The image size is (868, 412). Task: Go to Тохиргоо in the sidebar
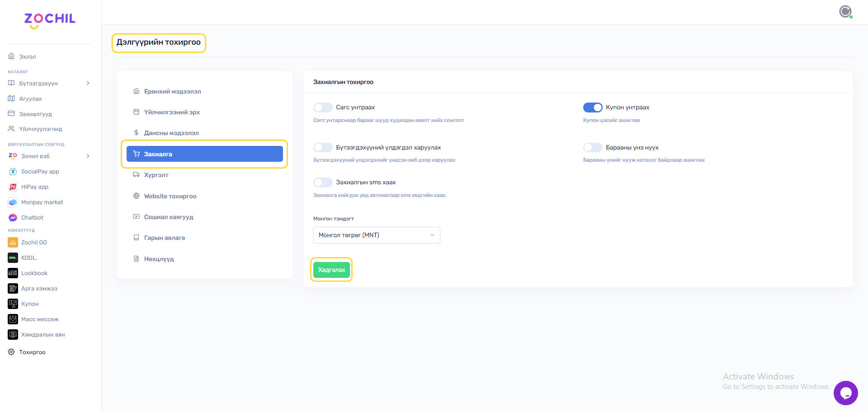[x=32, y=352]
